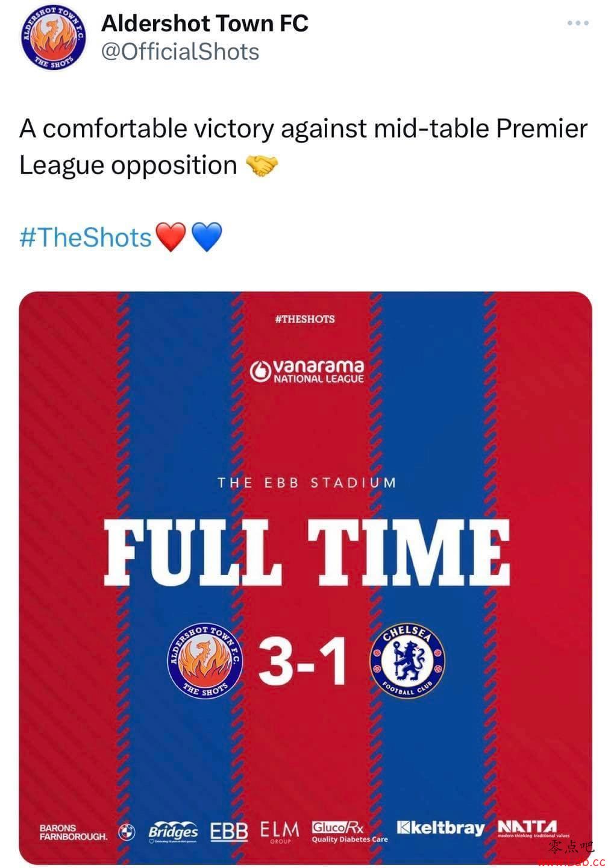Click the Aldershot Town FC display name
This screenshot has width=611, height=868.
click(x=205, y=24)
